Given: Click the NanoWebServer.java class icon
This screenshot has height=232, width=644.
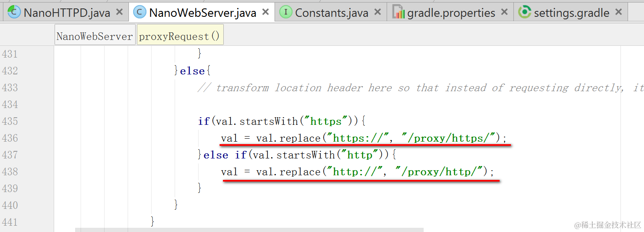Looking at the screenshot, I should point(140,12).
